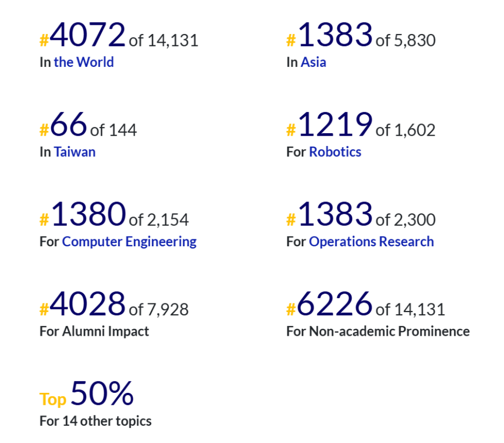Select the 1219 Robotics rank number
Image resolution: width=504 pixels, height=443 pixels.
point(335,124)
